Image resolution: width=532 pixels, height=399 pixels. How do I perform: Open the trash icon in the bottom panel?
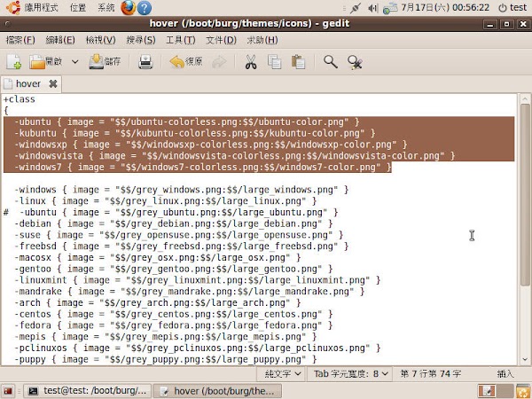(x=523, y=391)
